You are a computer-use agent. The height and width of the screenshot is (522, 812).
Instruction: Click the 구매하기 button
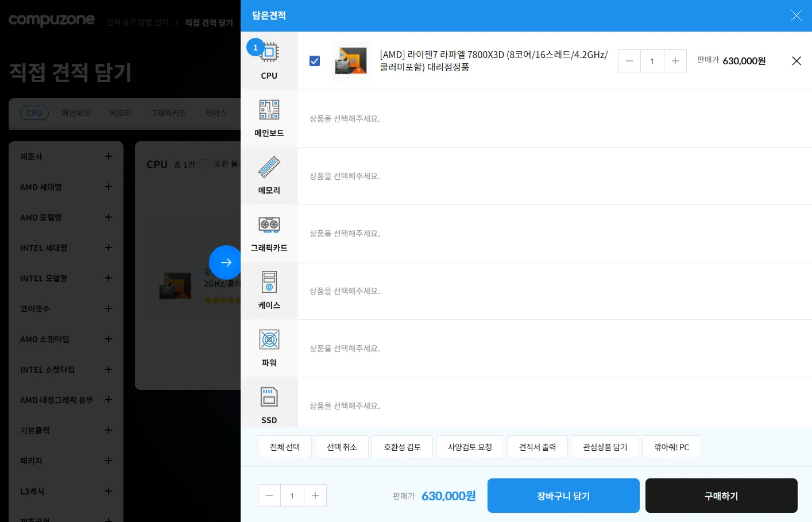[721, 495]
